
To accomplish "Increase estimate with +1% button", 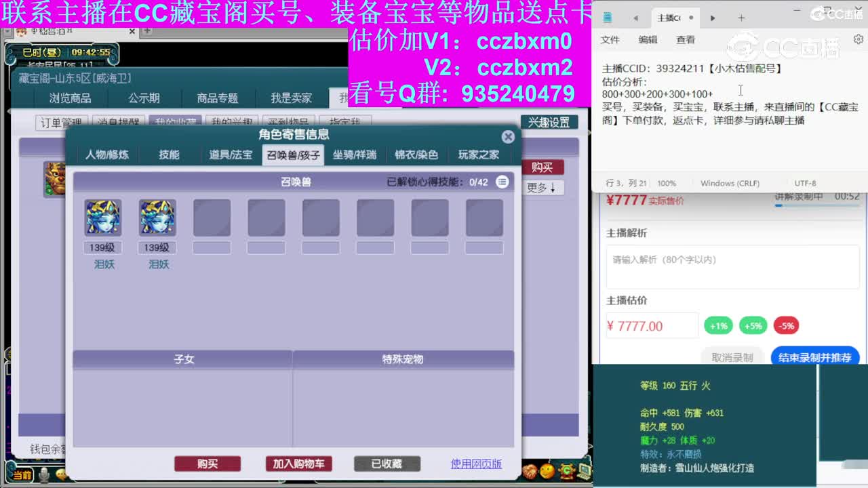I will point(718,326).
